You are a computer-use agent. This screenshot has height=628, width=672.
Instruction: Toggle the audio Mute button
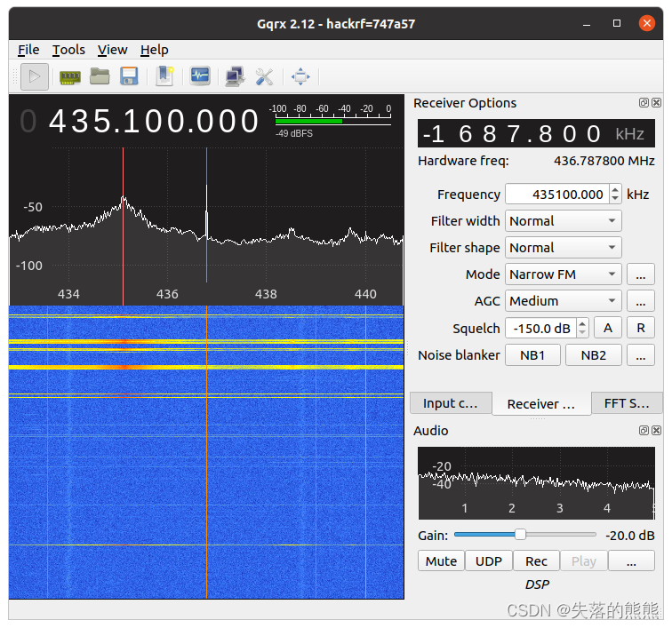click(441, 560)
